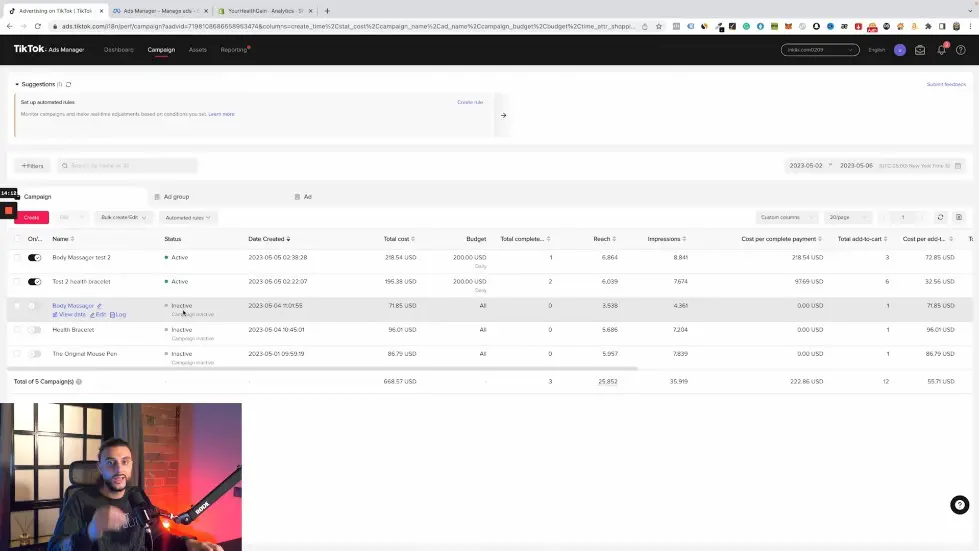The image size is (979, 551).
Task: Click the red Create button
Action: pyautogui.click(x=31, y=217)
